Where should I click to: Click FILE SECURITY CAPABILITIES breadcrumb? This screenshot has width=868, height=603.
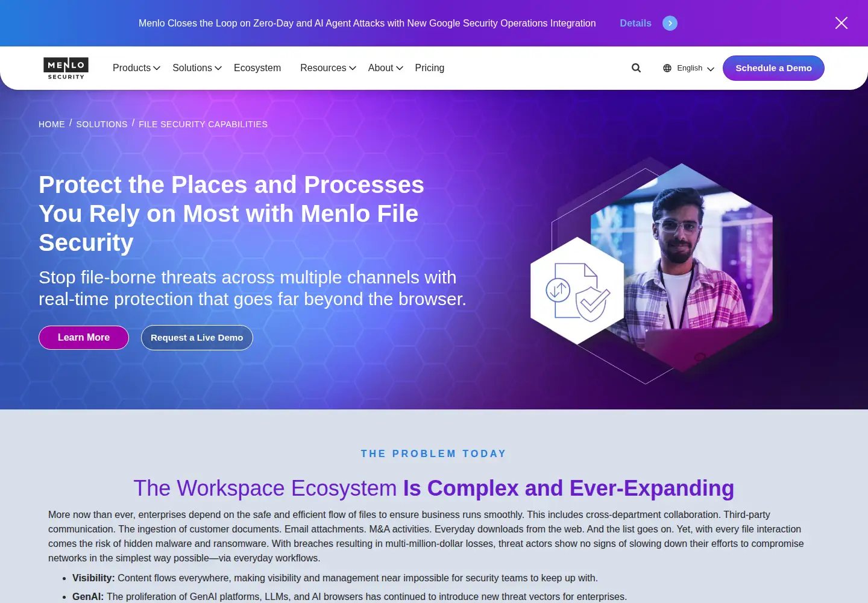[x=203, y=124]
